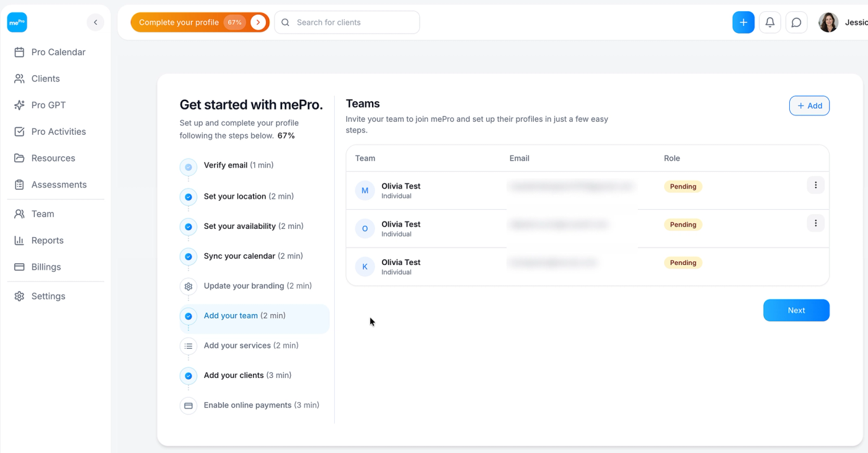Click the Teams section heading
This screenshot has height=453, width=868.
tap(363, 104)
